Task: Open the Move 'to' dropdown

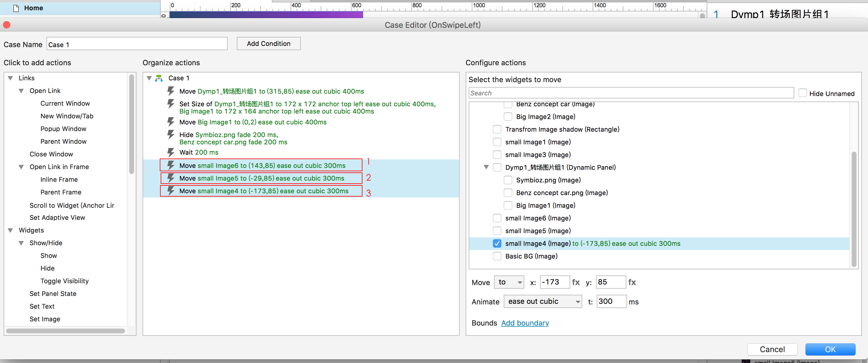Action: (510, 282)
